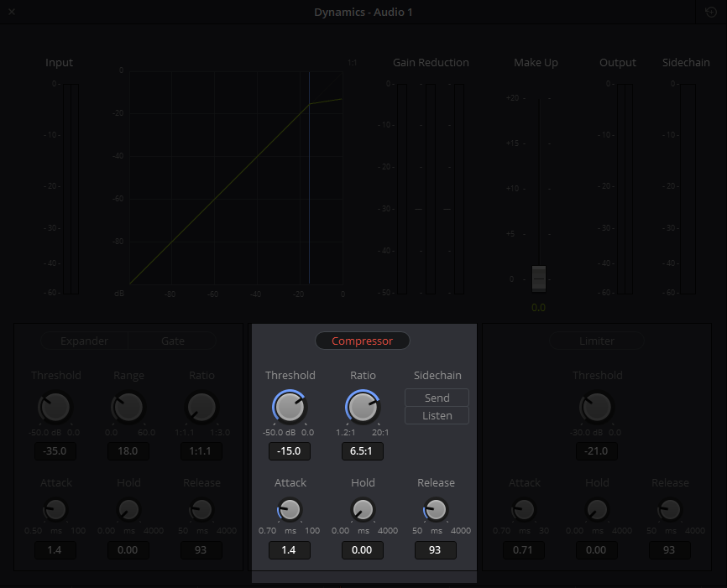Click the Sidechain level meter

[688, 189]
